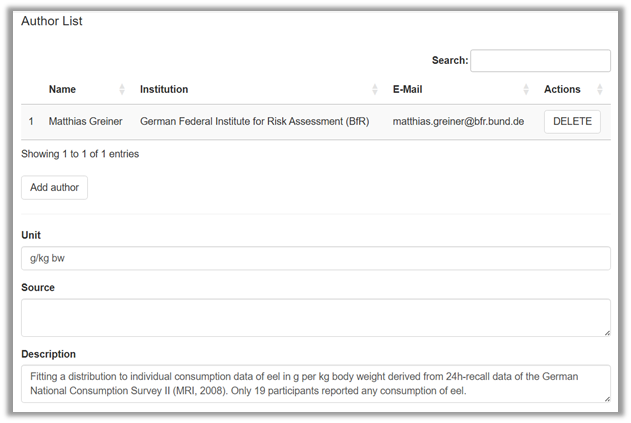Focus the author Search box
This screenshot has height=423, width=631.
[x=540, y=61]
